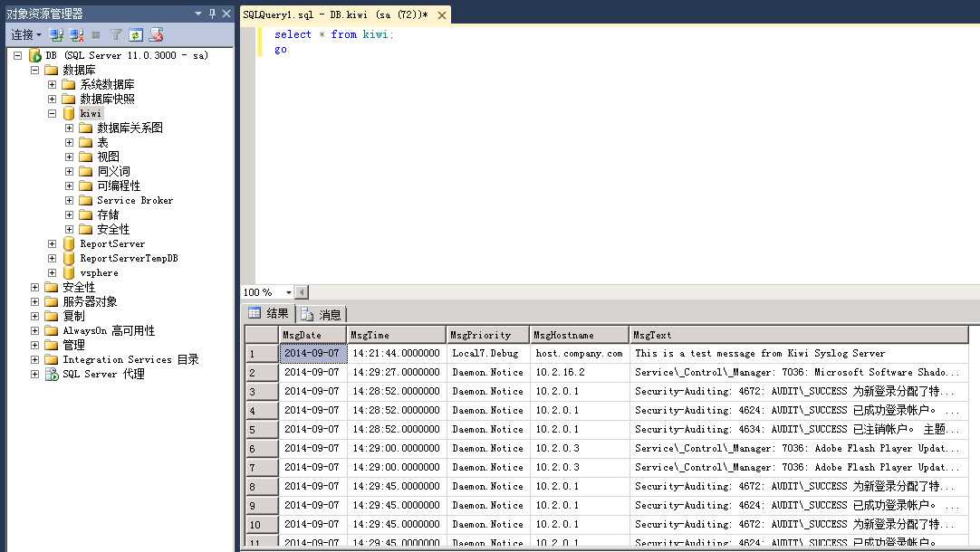Click the select-all corner of results grid
This screenshot has width=980, height=552.
point(262,335)
